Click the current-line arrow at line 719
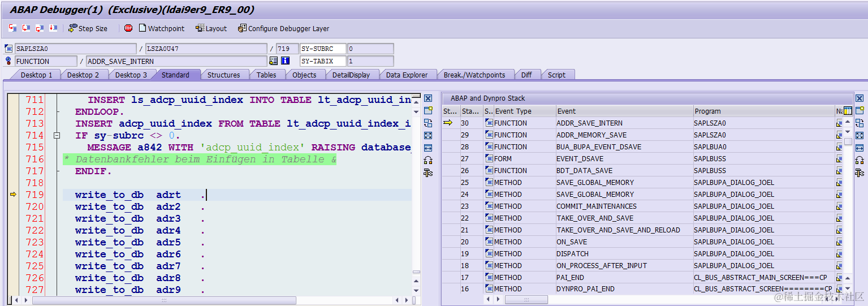Image resolution: width=868 pixels, height=306 pixels. pyautogui.click(x=13, y=195)
